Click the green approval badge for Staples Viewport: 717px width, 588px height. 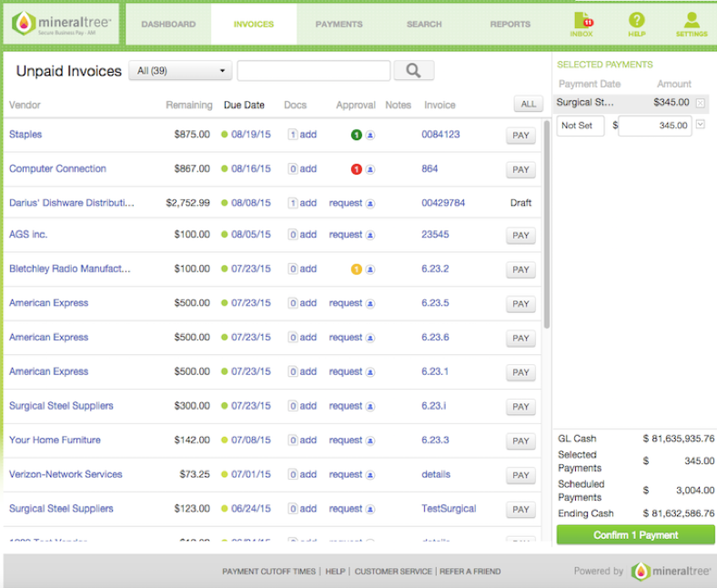356,135
